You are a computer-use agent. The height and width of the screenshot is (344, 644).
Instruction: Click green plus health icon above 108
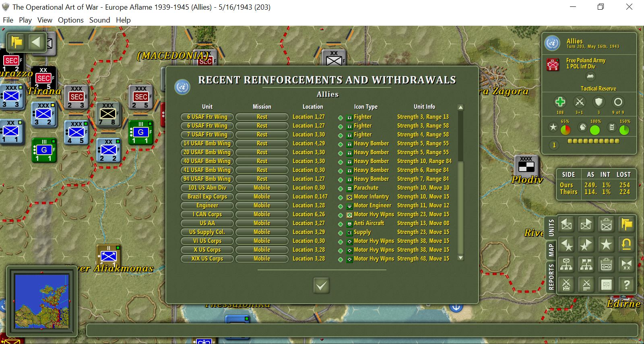(x=560, y=102)
